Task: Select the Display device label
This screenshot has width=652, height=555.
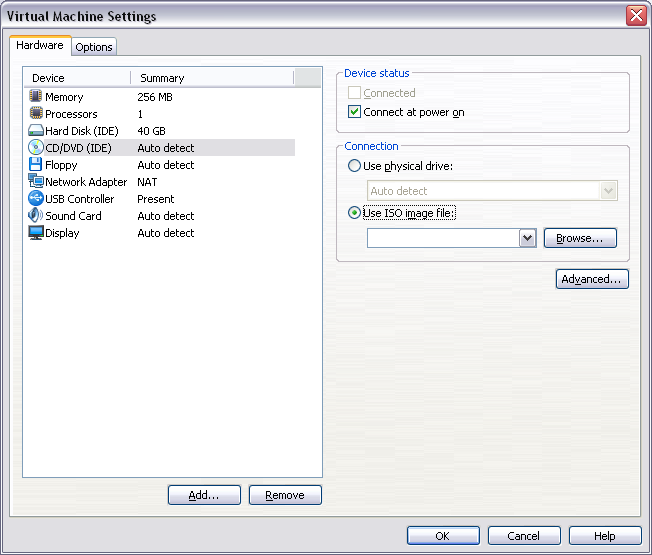Action: tap(62, 233)
